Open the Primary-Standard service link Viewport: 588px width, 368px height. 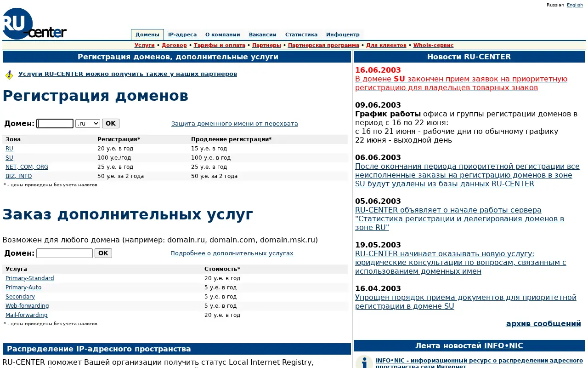point(30,278)
